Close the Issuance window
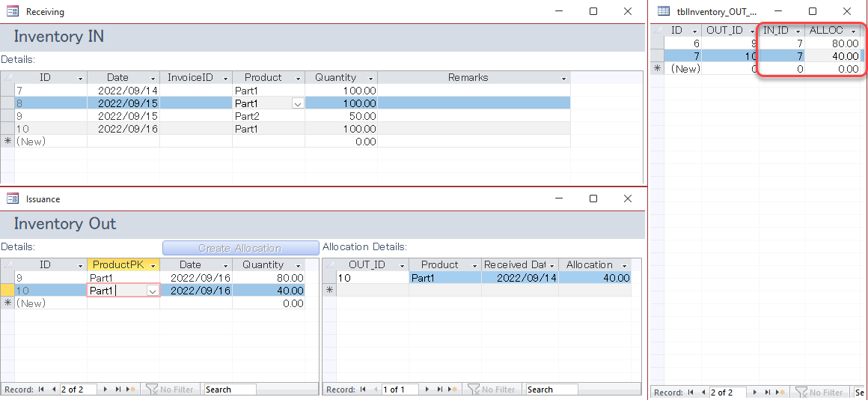This screenshot has width=868, height=400. click(627, 199)
